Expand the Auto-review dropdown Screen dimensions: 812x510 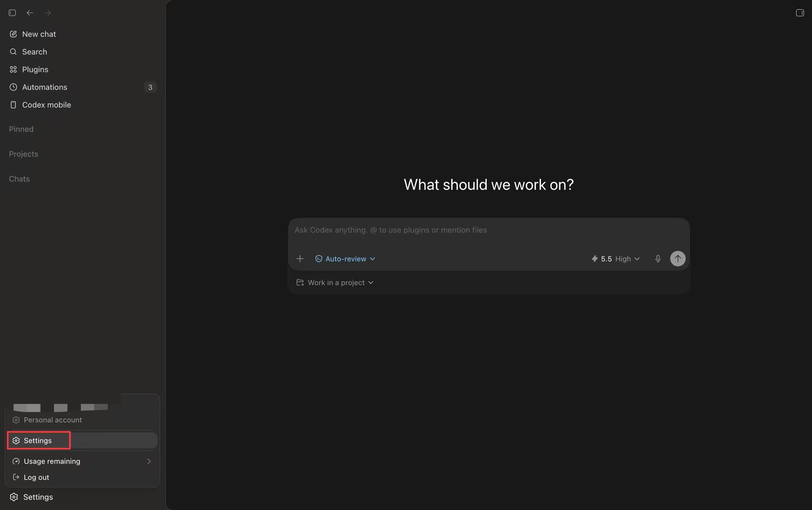coord(345,259)
